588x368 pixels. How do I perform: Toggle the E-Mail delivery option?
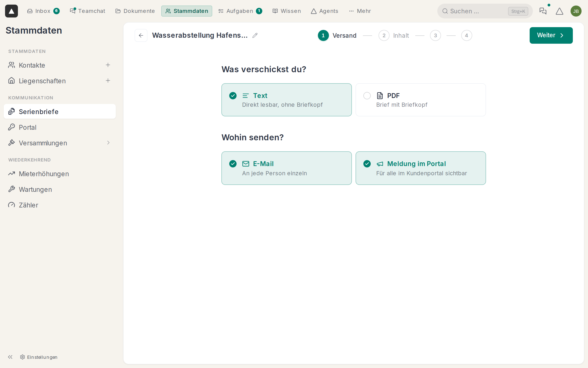point(286,168)
